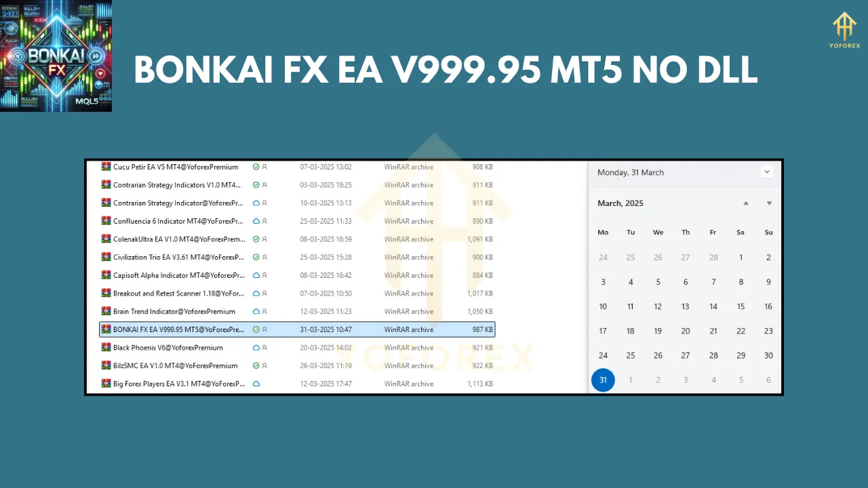The image size is (868, 488).
Task: Select file Confluencia 6 Indicator MT4@YoForexPr...
Action: click(178, 221)
